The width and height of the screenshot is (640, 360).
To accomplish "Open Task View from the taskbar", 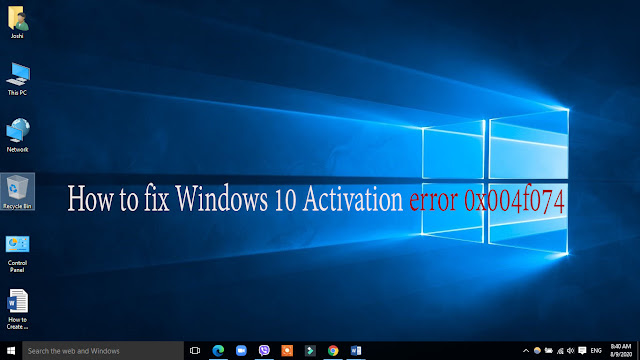I will pyautogui.click(x=195, y=351).
